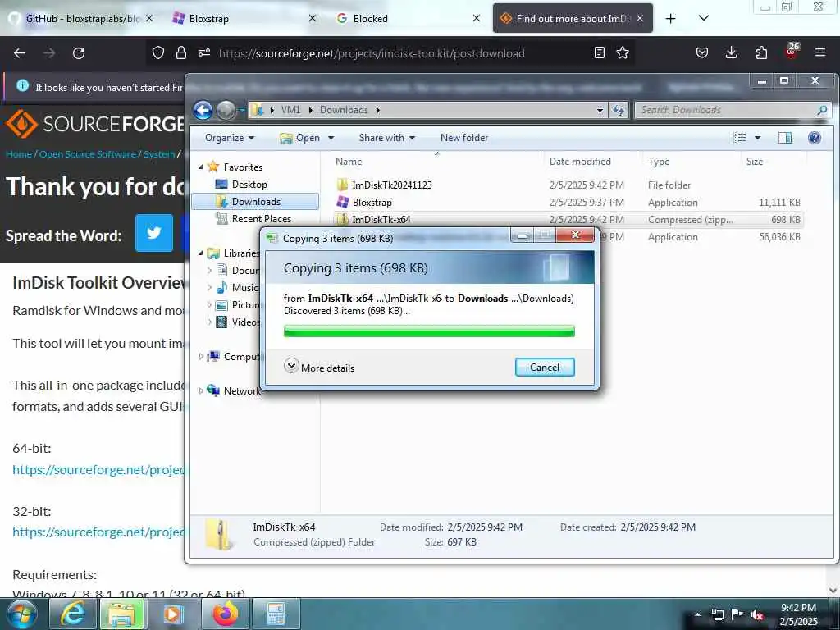Open Firefox extensions puzzle icon

(x=761, y=52)
